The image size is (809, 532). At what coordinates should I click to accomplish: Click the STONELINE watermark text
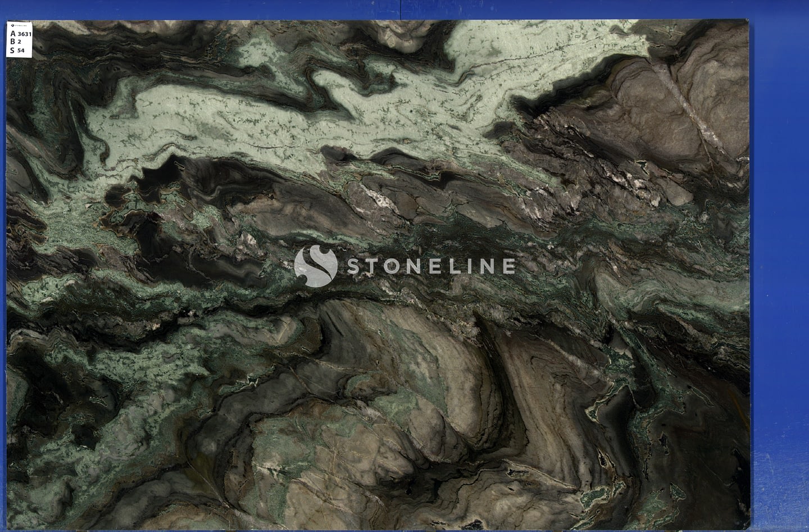430,266
